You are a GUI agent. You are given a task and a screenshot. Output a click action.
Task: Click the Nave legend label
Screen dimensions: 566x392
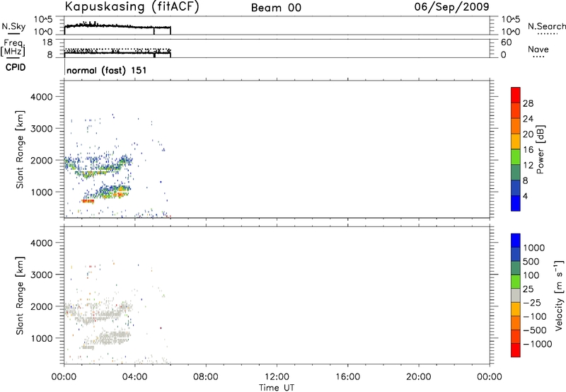pos(538,50)
